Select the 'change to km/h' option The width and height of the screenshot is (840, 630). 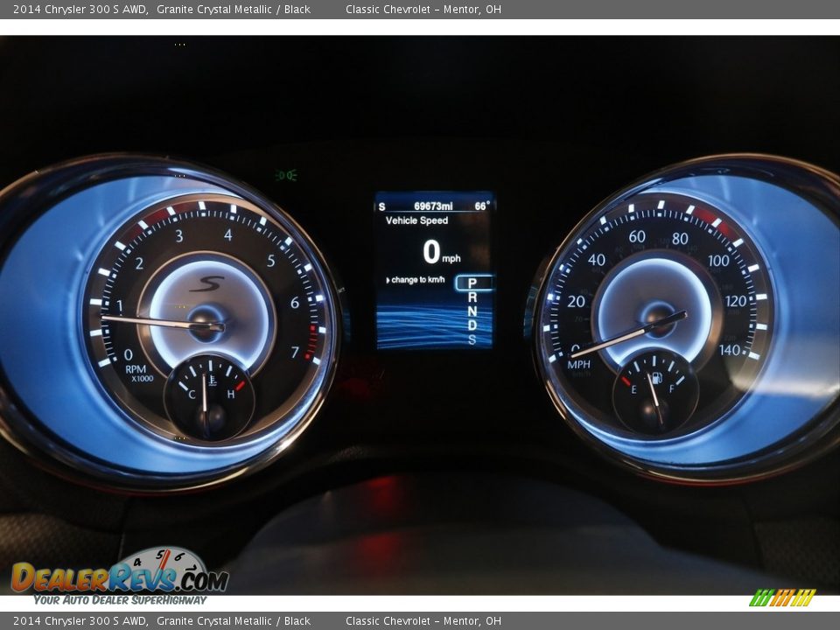coord(415,280)
